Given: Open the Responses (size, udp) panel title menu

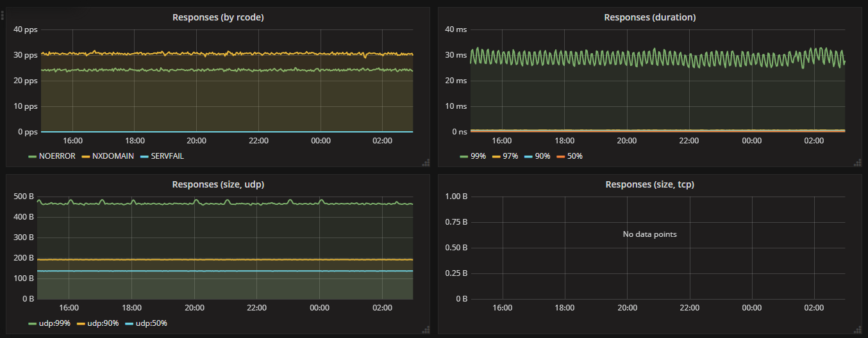Looking at the screenshot, I should click(x=218, y=184).
